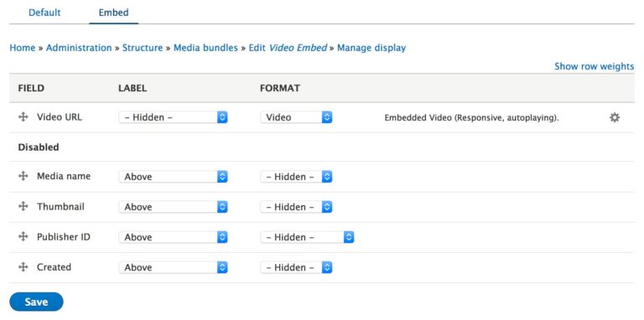The width and height of the screenshot is (644, 320).
Task: Open Structure breadcrumb link
Action: pos(143,48)
